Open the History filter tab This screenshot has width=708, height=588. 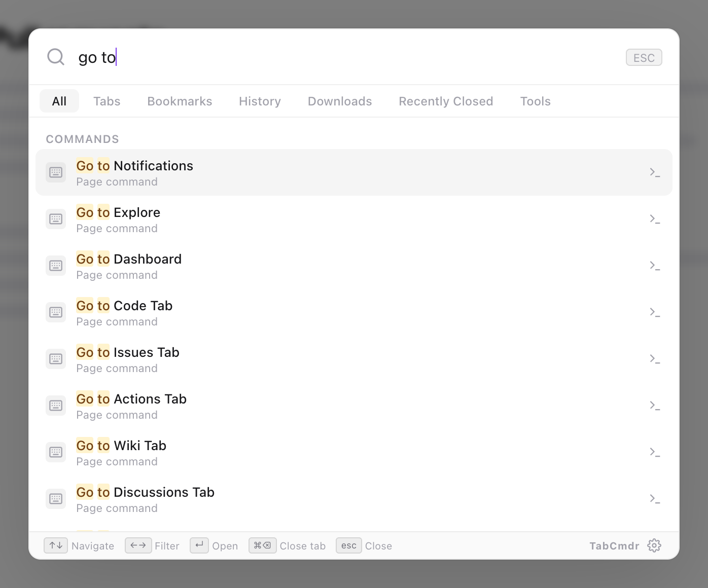point(260,101)
